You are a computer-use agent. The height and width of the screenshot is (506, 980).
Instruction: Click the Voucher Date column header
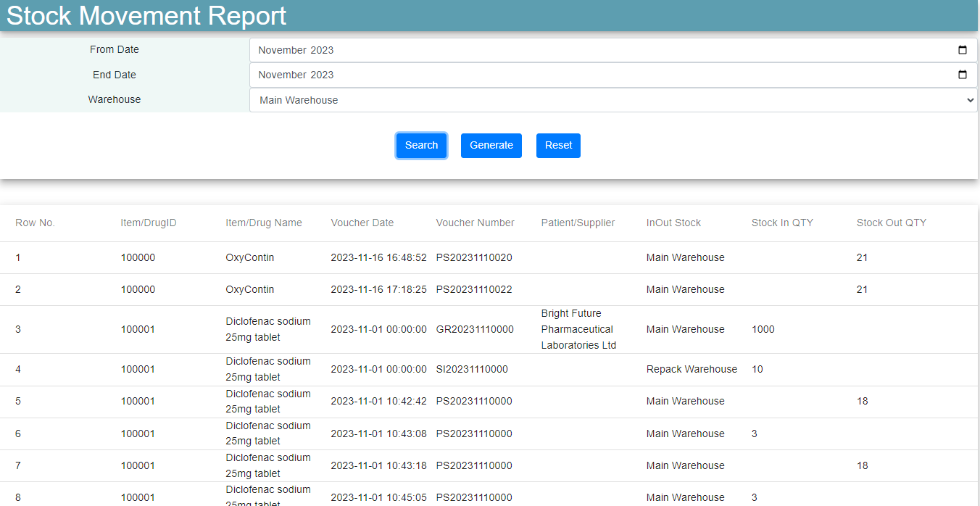tap(362, 223)
